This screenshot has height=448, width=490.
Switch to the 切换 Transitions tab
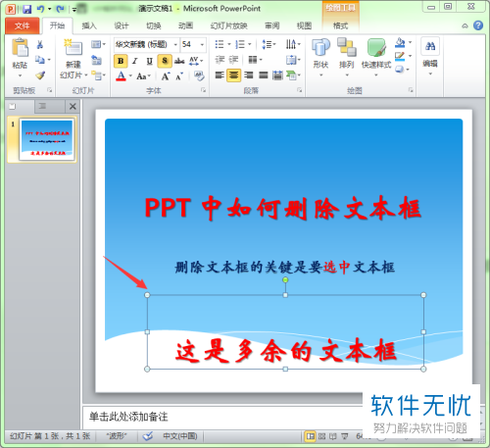[x=154, y=25]
